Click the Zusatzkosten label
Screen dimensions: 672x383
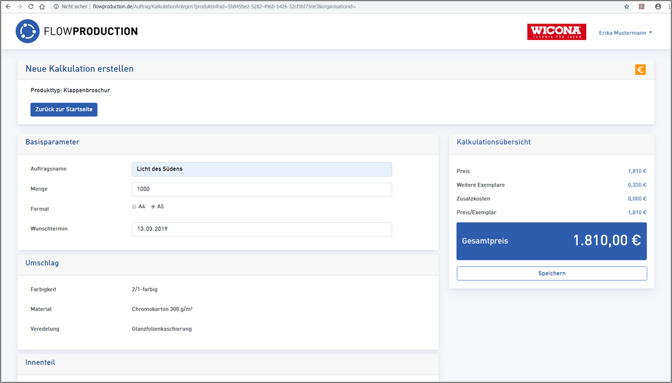(x=473, y=199)
